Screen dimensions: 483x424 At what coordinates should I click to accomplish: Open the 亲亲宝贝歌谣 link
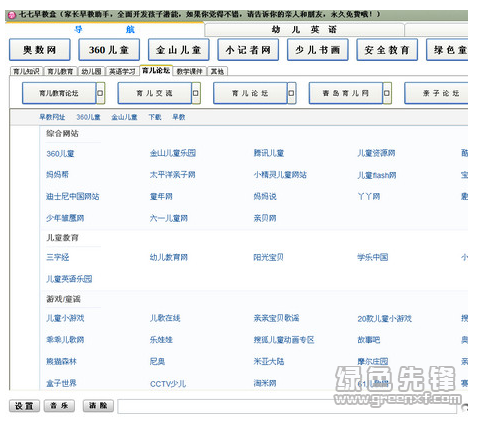276,318
